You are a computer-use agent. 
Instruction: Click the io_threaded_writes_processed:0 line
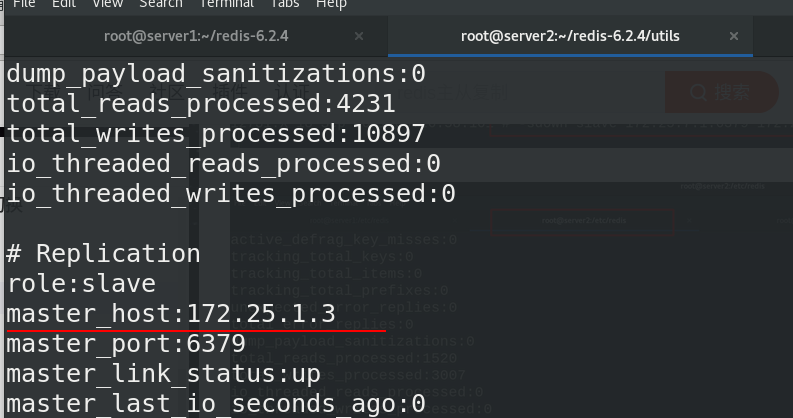point(231,194)
